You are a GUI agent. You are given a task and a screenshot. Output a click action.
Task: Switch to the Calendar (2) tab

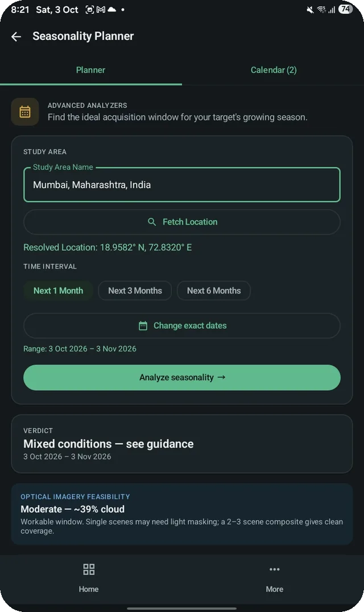[x=274, y=70]
